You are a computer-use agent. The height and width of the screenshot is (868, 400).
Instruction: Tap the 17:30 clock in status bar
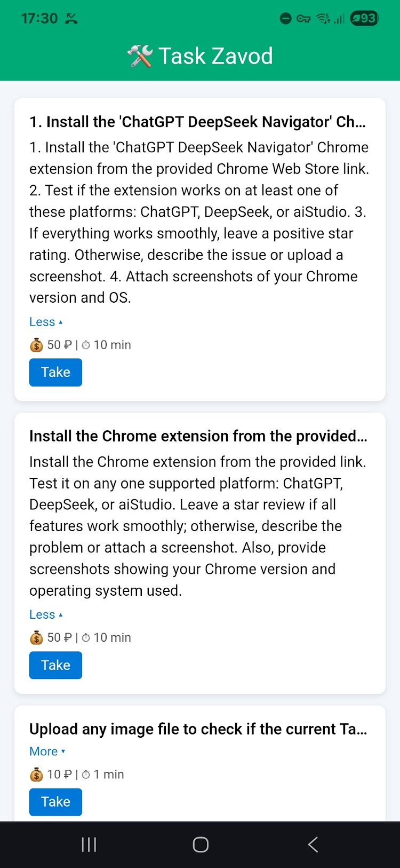coord(39,19)
